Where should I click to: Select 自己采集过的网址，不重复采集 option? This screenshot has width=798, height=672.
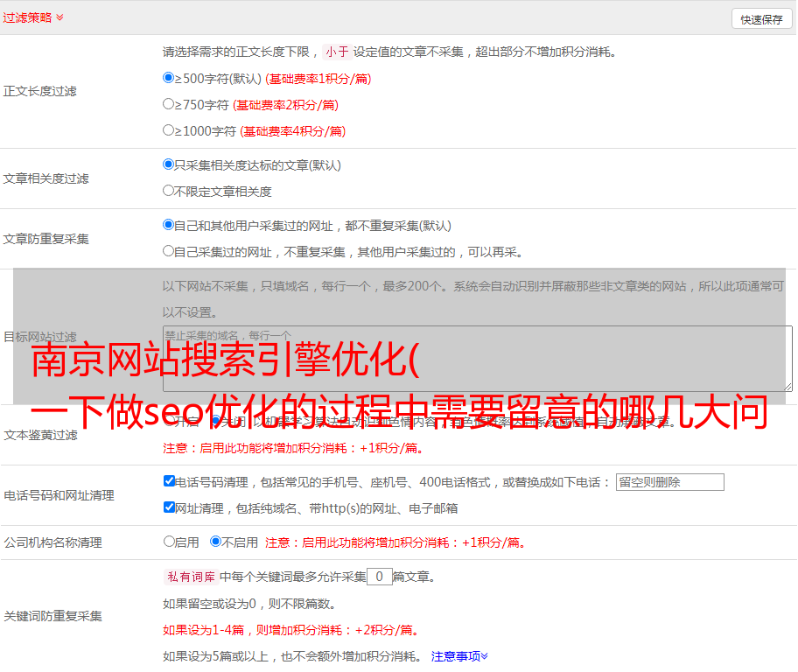pos(168,251)
